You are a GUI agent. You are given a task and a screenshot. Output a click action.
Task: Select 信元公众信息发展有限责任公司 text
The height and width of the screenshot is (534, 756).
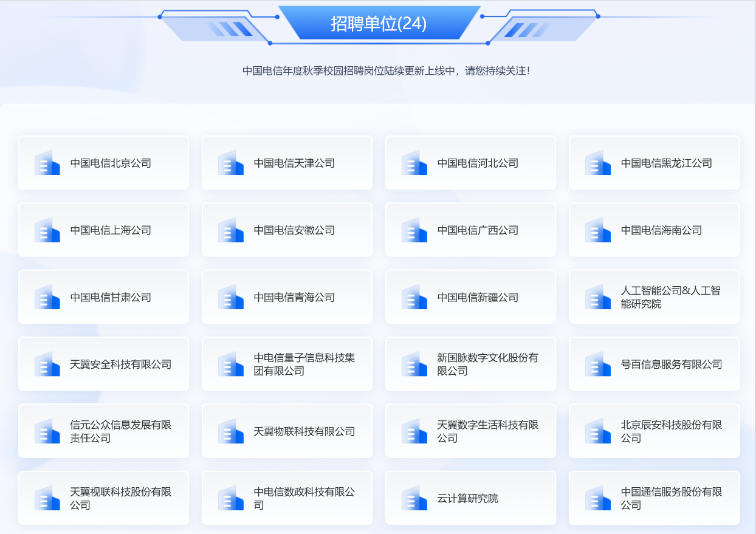pos(120,431)
